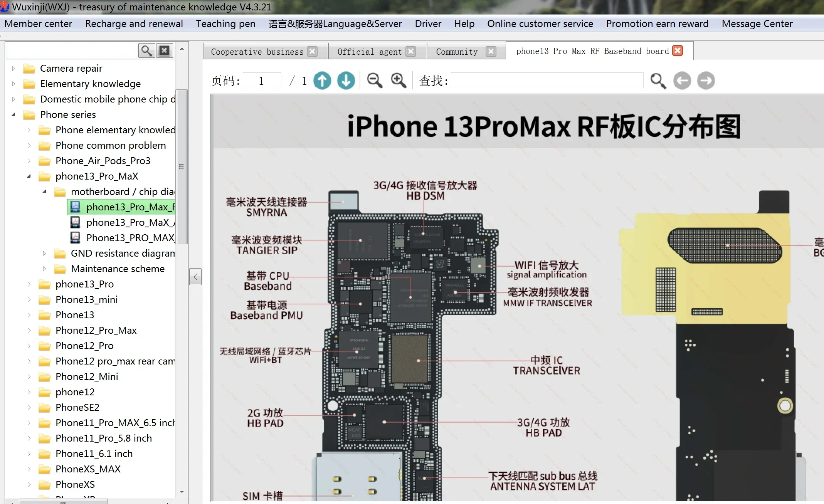824x504 pixels.
Task: Click the tree horizontal scrollbar thumb
Action: pos(63,502)
